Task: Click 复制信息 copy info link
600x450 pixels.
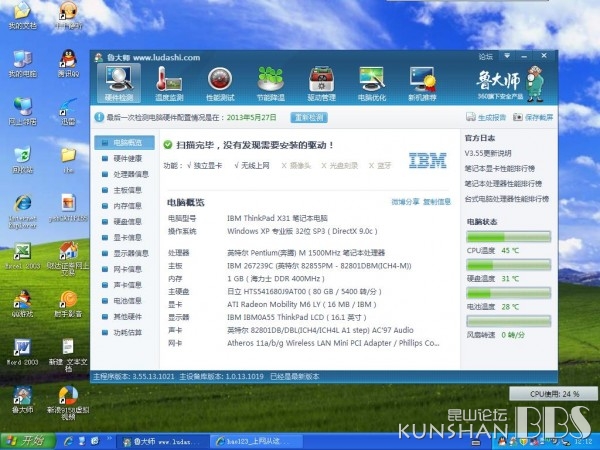Action: [x=437, y=202]
